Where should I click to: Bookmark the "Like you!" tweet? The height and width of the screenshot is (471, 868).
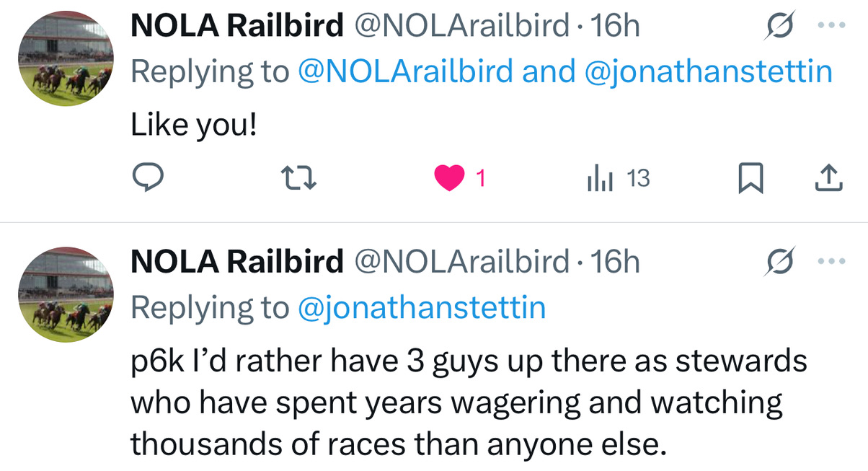[x=750, y=178]
